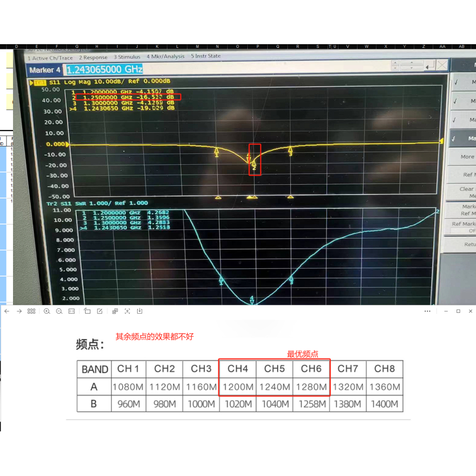Edit the image with pencil icon

point(99,311)
